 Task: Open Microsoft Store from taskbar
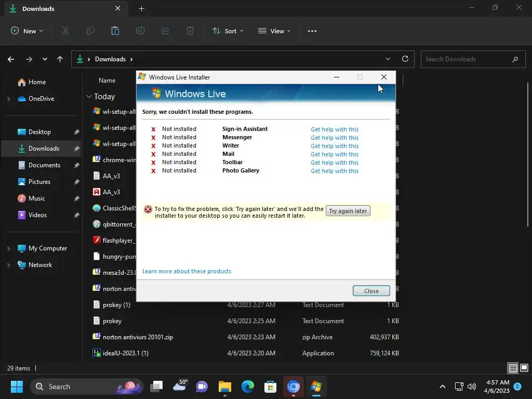tap(270, 387)
